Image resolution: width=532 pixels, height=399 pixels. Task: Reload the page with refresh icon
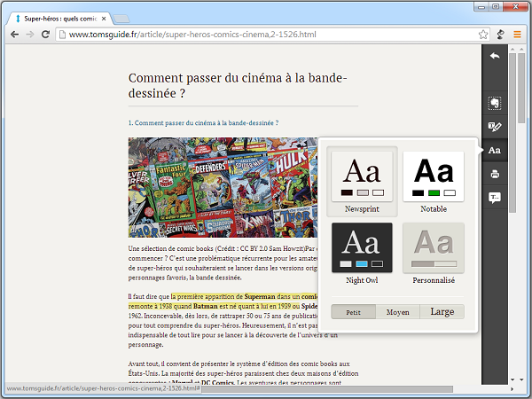click(x=45, y=35)
